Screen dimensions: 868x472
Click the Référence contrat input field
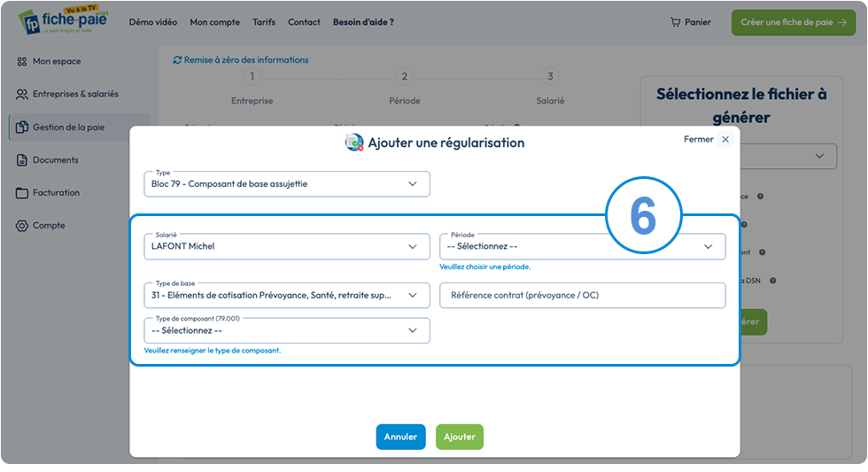click(x=583, y=296)
